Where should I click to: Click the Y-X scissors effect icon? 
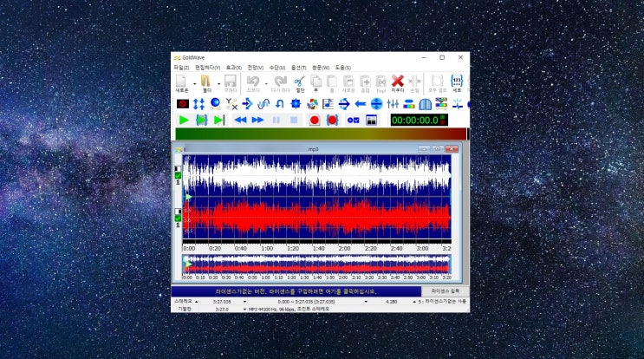(231, 104)
